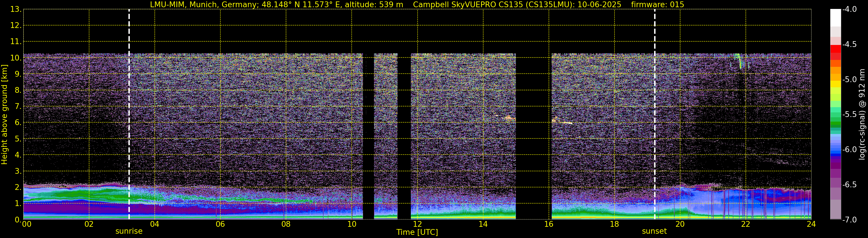
Task: Click 'LMU-MIM, Munich, Germany' in the title
Action: coord(204,4)
